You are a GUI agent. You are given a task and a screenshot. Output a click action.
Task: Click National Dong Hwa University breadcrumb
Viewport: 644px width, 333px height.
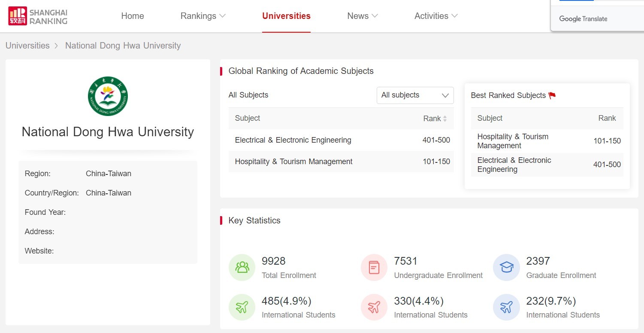pyautogui.click(x=123, y=46)
